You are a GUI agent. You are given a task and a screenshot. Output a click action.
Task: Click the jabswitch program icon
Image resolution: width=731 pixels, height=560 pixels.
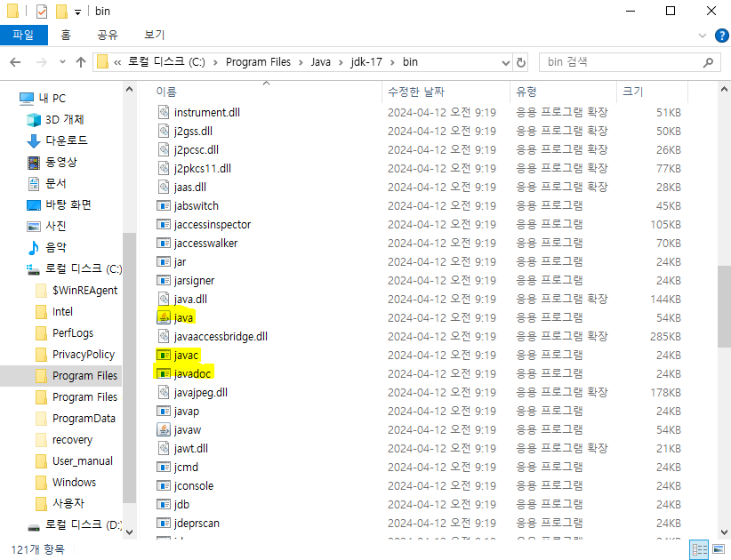163,205
